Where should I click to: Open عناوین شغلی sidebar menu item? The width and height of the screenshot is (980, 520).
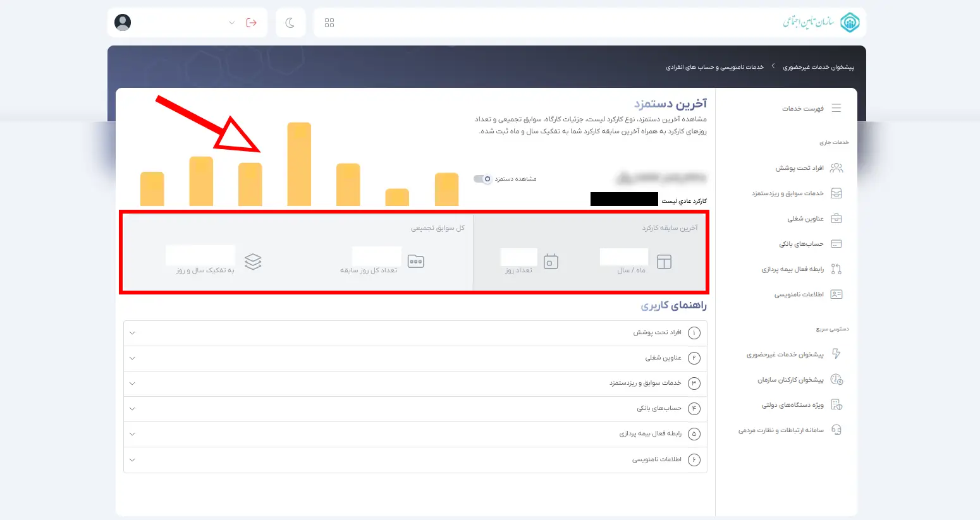click(x=805, y=219)
